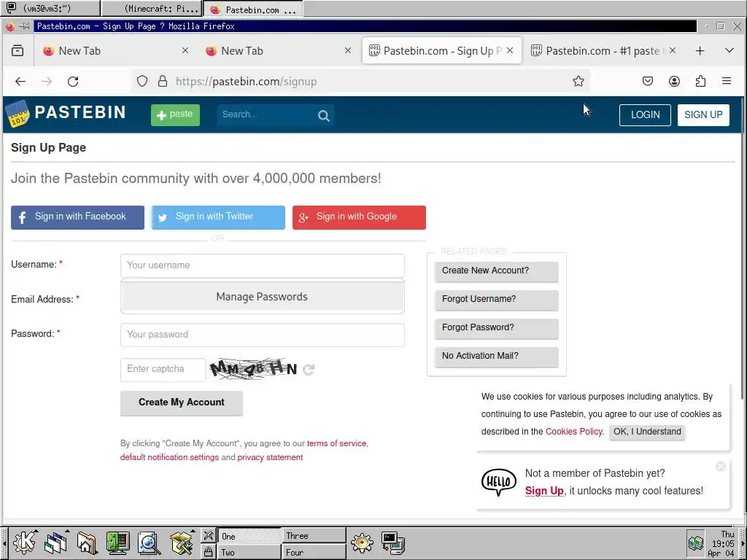This screenshot has width=747, height=560.
Task: Open the terms of service link
Action: [x=336, y=443]
